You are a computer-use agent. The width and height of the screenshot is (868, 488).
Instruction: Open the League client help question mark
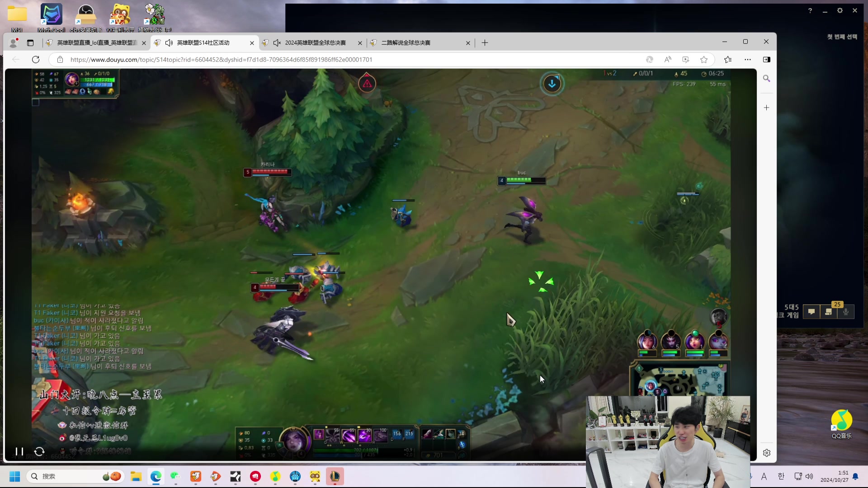point(810,10)
